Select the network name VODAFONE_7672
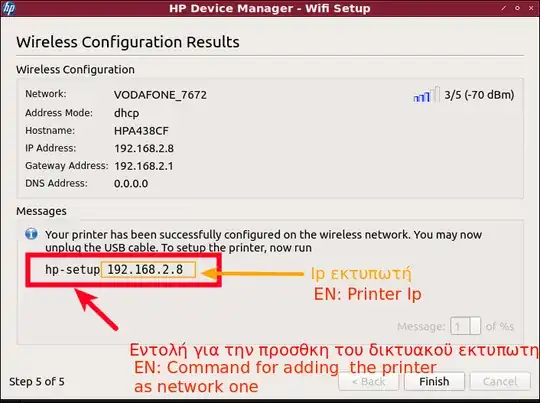Image resolution: width=540 pixels, height=403 pixels. point(160,95)
